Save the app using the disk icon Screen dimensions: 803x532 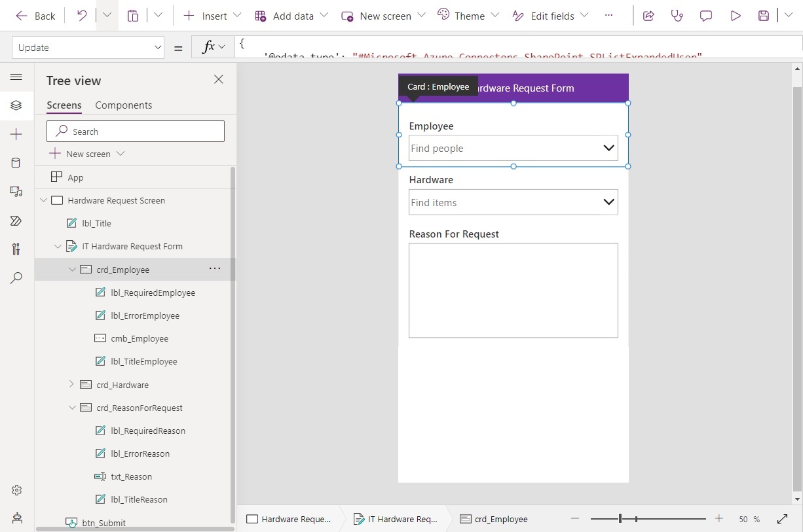pos(763,15)
